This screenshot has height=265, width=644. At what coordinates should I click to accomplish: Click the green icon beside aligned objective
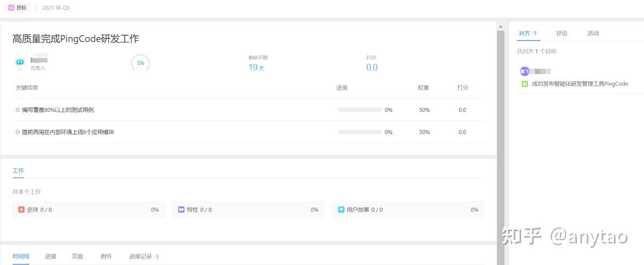(525, 84)
